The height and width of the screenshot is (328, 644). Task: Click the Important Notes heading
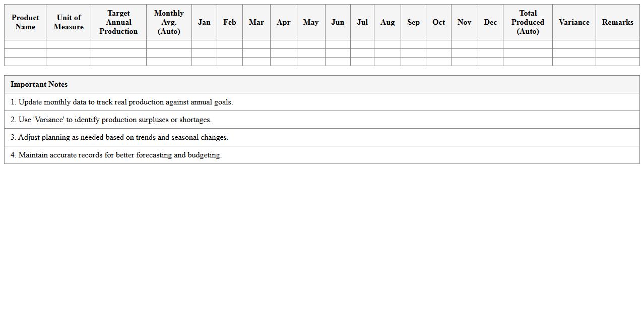point(39,84)
